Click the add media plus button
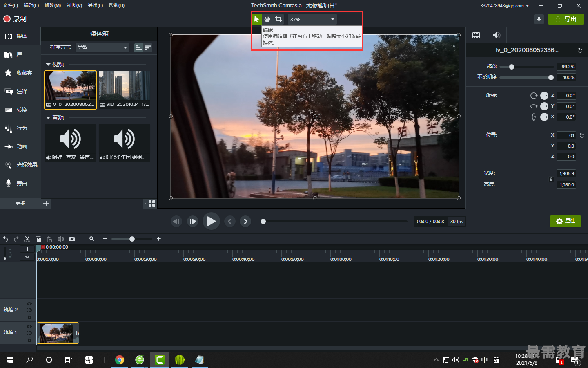Viewport: 588px width, 368px height. coord(46,204)
